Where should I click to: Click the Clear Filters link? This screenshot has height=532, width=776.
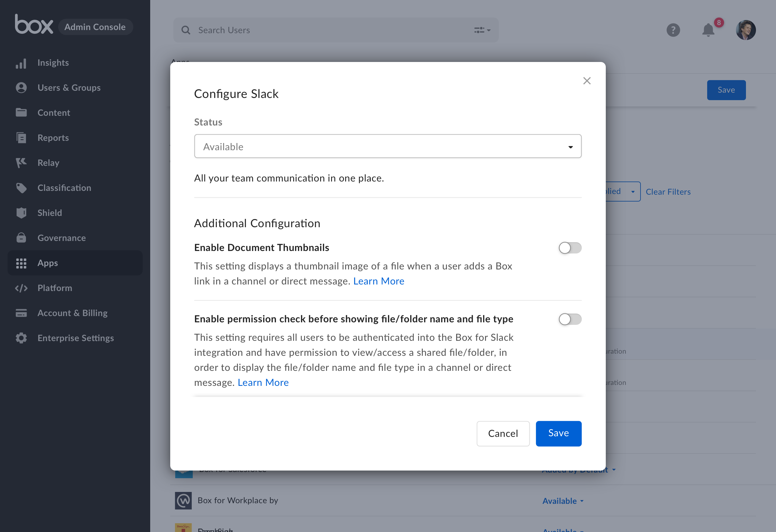tap(668, 192)
